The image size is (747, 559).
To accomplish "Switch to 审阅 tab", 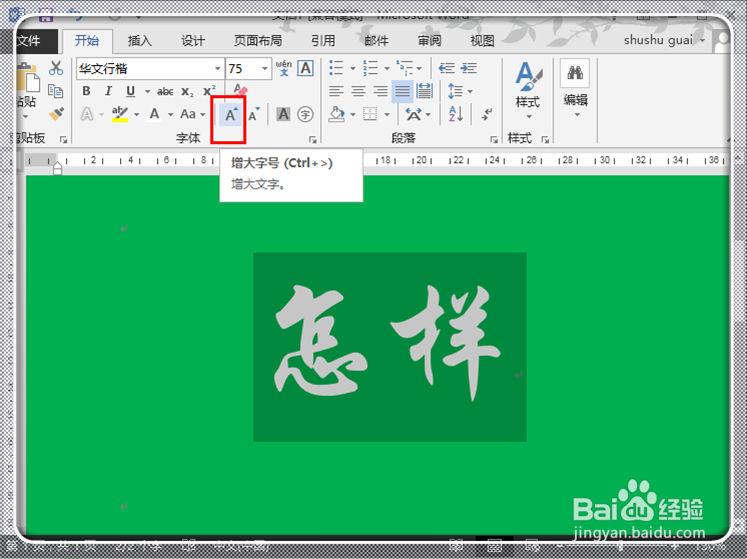I will [429, 41].
